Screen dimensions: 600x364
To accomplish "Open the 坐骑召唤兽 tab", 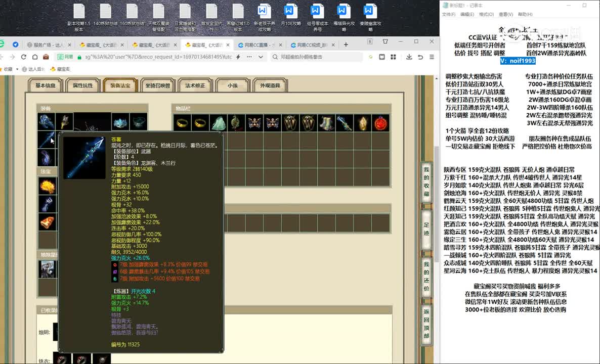I will pyautogui.click(x=158, y=85).
